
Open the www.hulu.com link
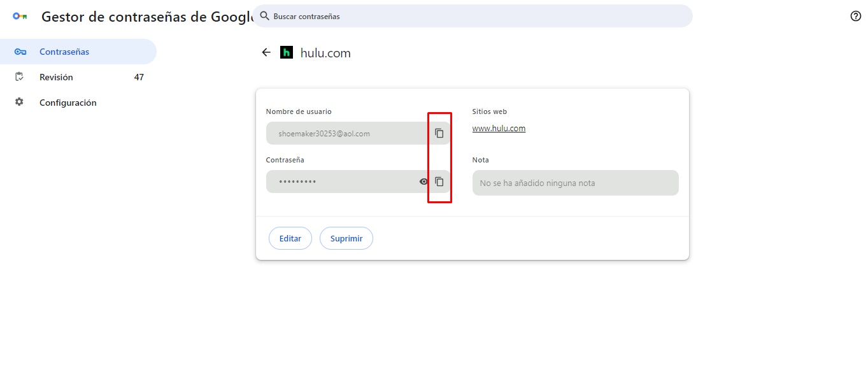coord(499,128)
